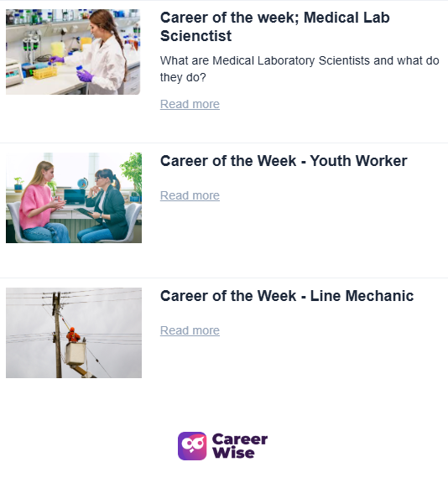This screenshot has width=448, height=488.
Task: Click the globe on the office desk
Action: click(82, 184)
